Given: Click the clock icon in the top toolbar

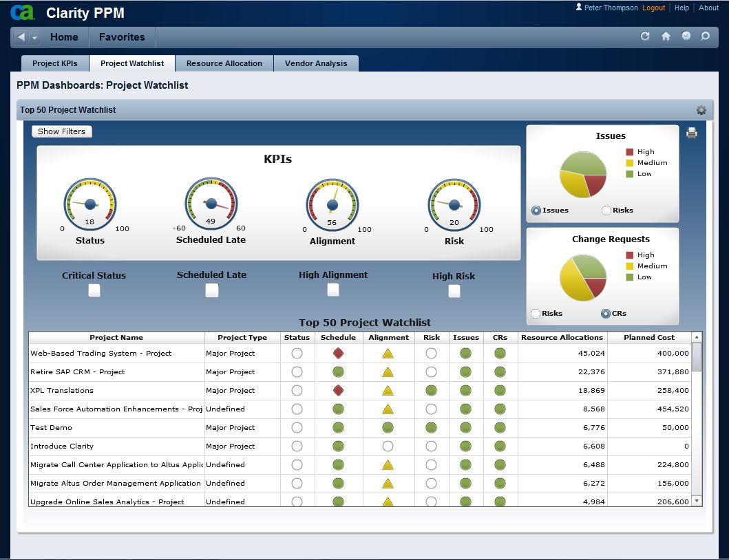Looking at the screenshot, I should pos(685,36).
